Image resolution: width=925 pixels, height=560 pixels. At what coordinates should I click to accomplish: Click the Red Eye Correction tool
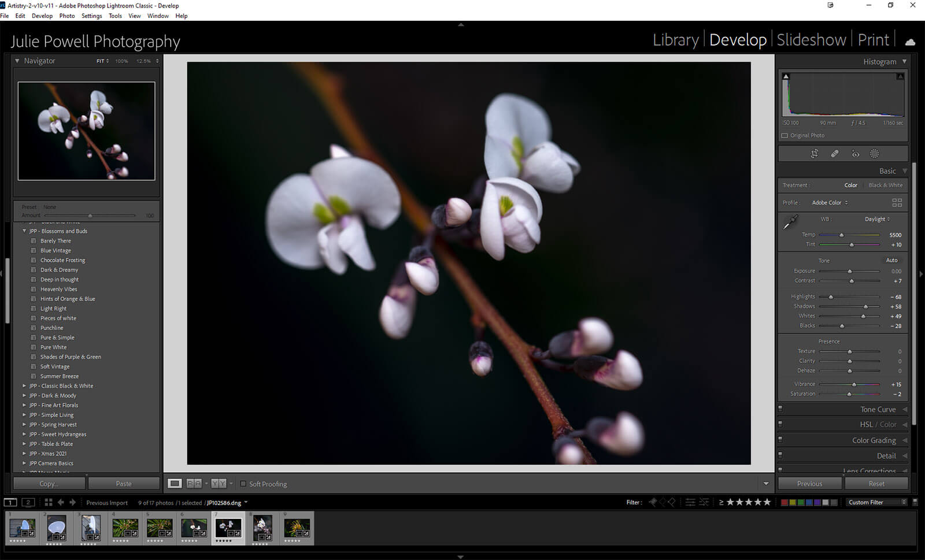(855, 154)
